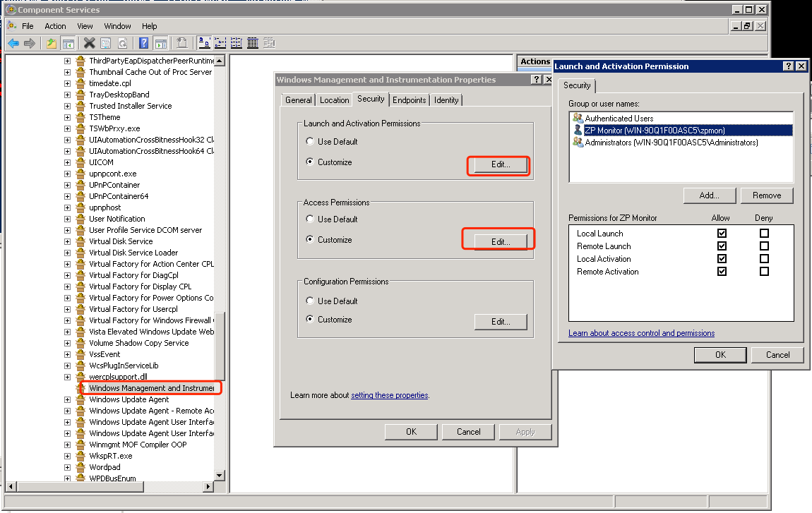Open Help via blue question mark icon
Viewport: 812px width, 513px height.
pos(143,43)
